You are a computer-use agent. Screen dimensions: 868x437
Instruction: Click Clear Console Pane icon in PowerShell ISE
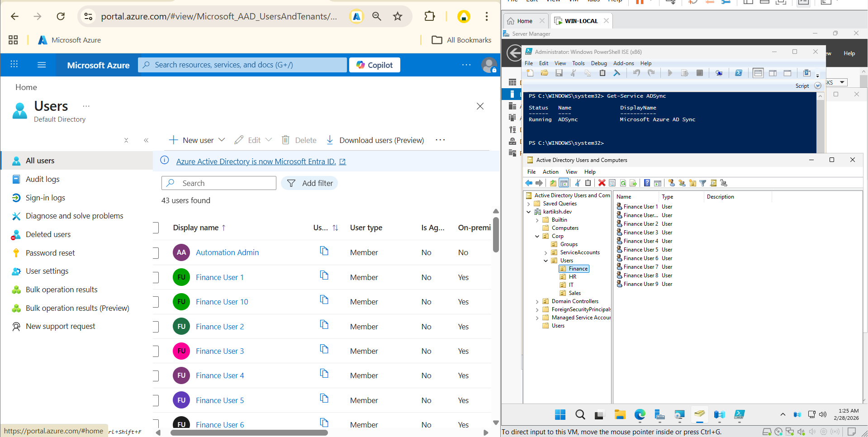coord(617,73)
